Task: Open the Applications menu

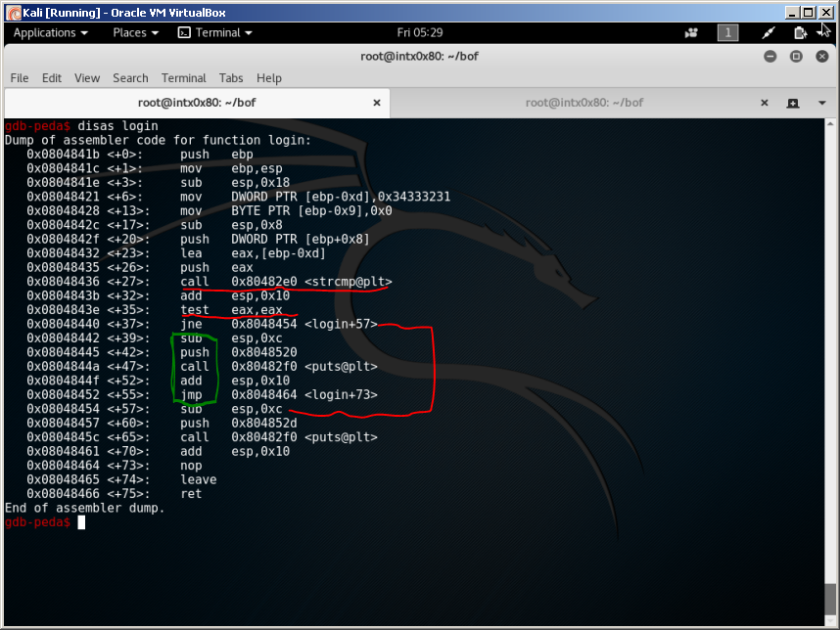Action: click(50, 32)
